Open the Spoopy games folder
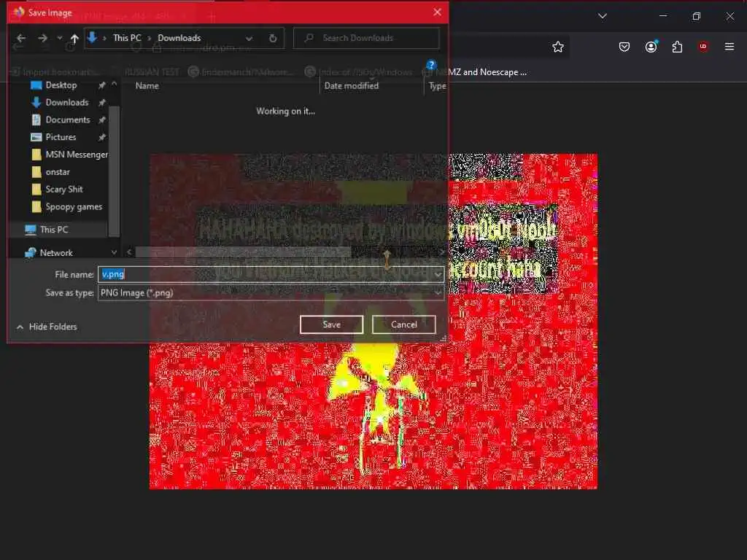 [x=74, y=206]
